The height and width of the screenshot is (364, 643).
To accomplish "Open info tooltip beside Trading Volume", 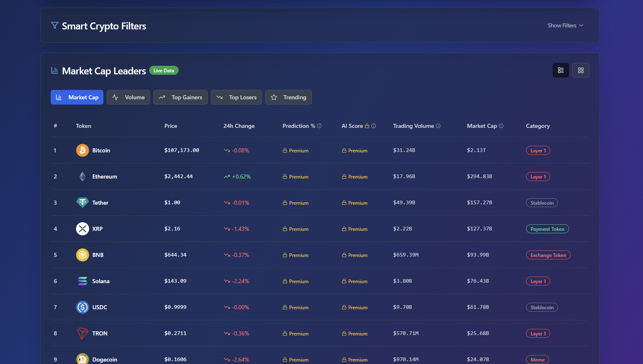I will pyautogui.click(x=438, y=126).
